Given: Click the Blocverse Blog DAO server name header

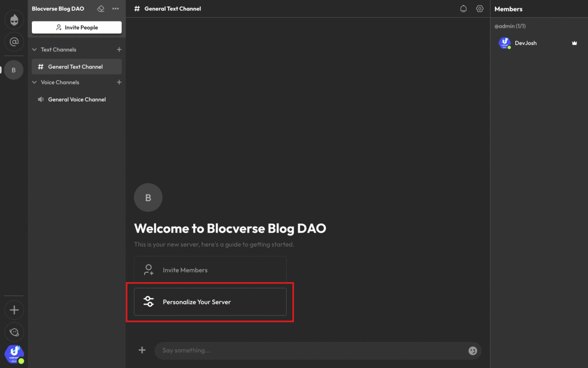Looking at the screenshot, I should pyautogui.click(x=58, y=9).
